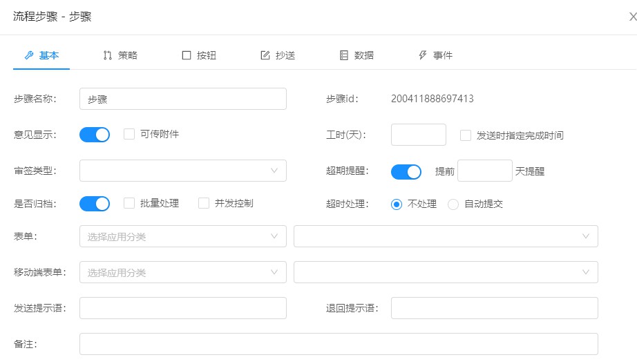Select the 不处理 radio option
This screenshot has width=637, height=364.
pos(397,204)
